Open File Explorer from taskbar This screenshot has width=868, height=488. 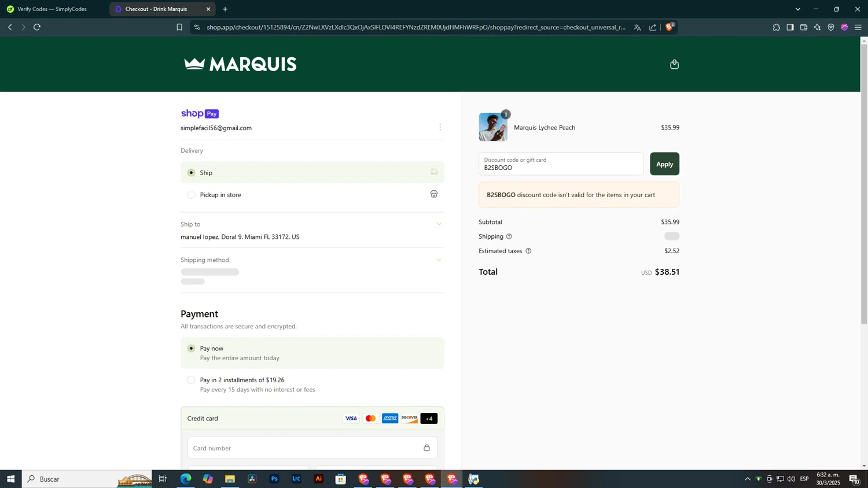pos(230,479)
